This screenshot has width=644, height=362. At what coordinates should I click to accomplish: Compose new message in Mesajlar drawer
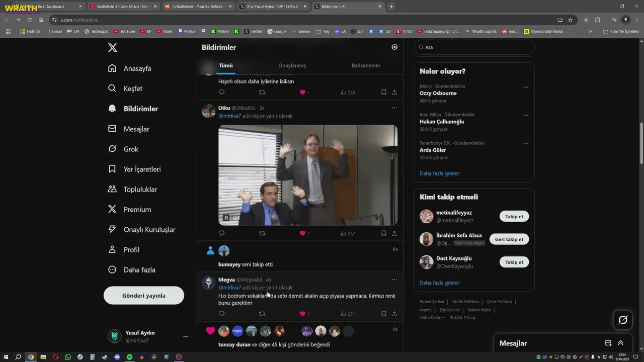608,343
